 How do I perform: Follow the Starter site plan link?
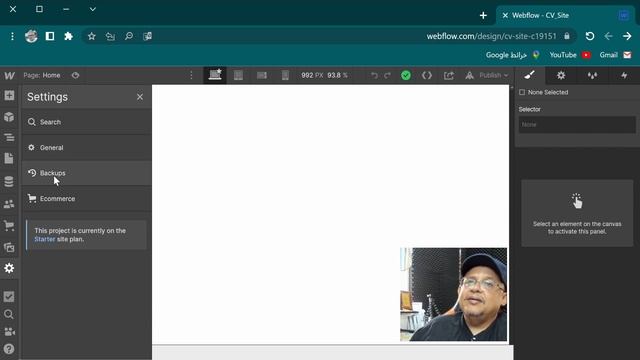coord(44,239)
